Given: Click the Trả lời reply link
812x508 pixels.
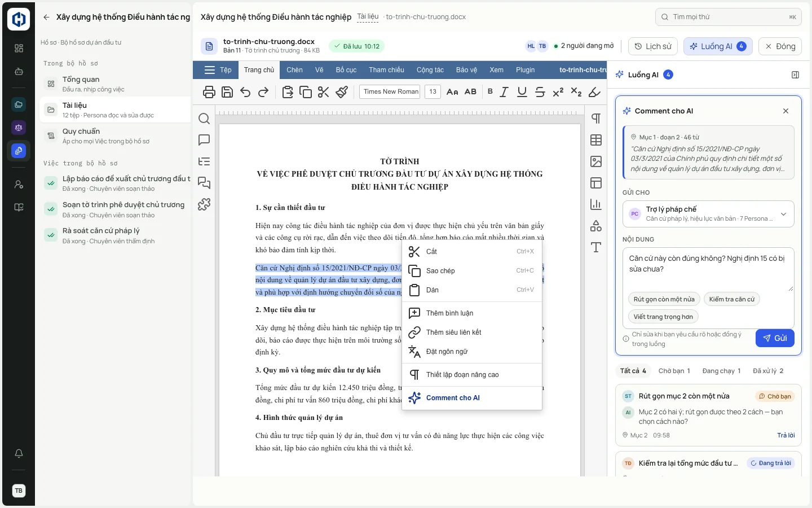Looking at the screenshot, I should (x=786, y=435).
